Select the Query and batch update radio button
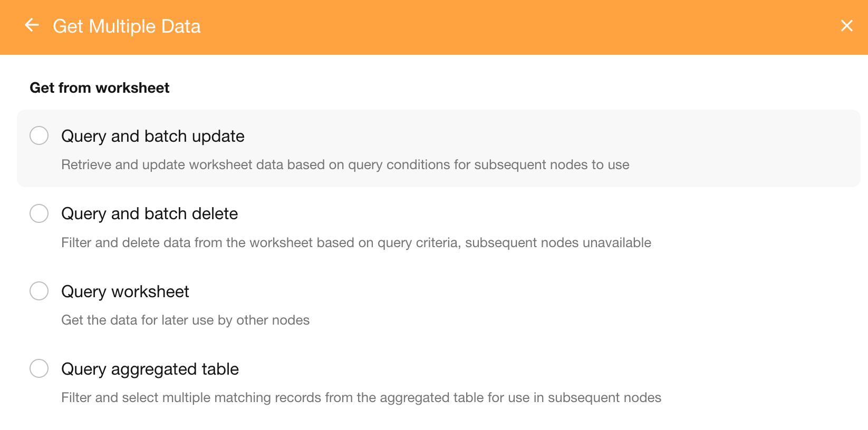The height and width of the screenshot is (430, 868). click(x=39, y=135)
